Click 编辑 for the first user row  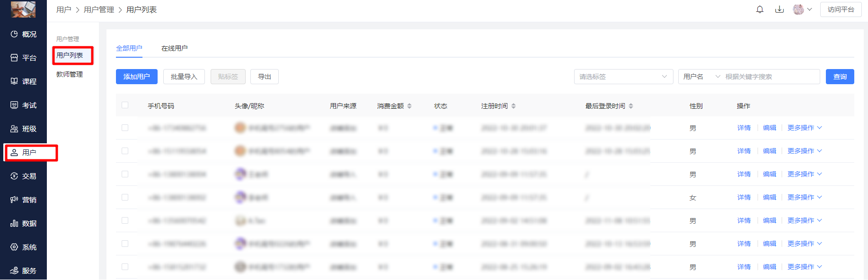770,128
